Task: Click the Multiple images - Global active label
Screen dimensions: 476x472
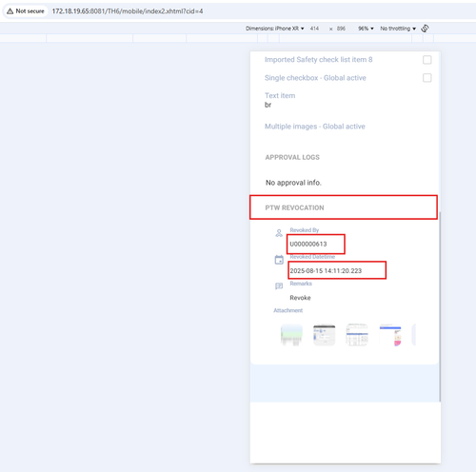Action: 315,127
